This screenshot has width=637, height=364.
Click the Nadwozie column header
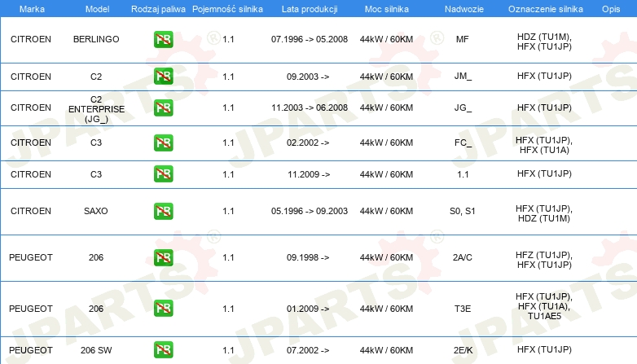tap(464, 9)
